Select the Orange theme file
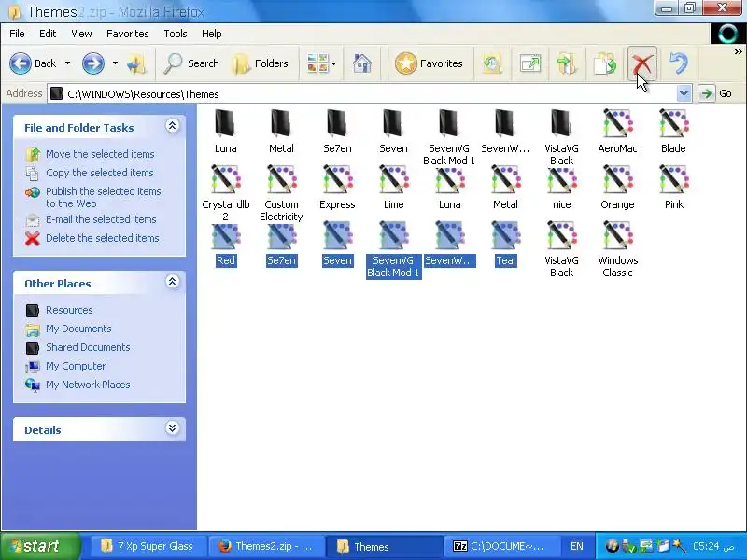Viewport: 747px width, 560px height. click(x=617, y=179)
